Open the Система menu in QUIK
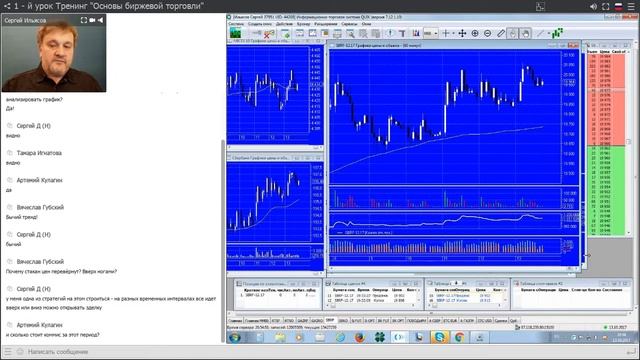640x360 pixels. click(236, 24)
